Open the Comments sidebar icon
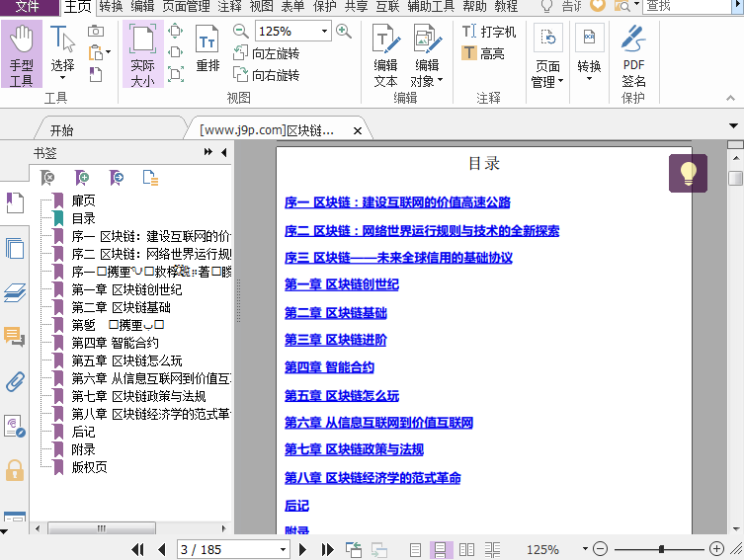744x560 pixels. click(x=15, y=337)
